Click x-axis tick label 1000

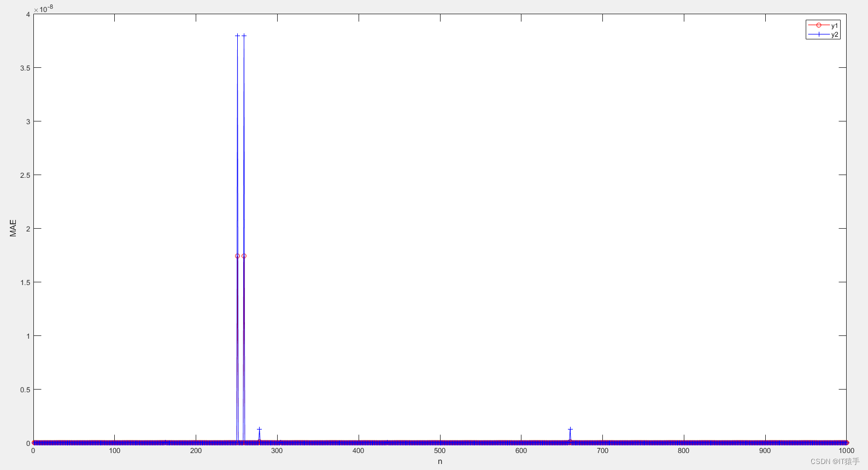[846, 451]
